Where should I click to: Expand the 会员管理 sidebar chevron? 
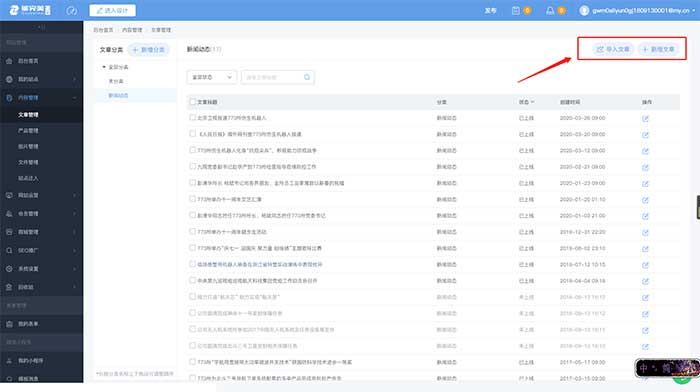pos(75,213)
